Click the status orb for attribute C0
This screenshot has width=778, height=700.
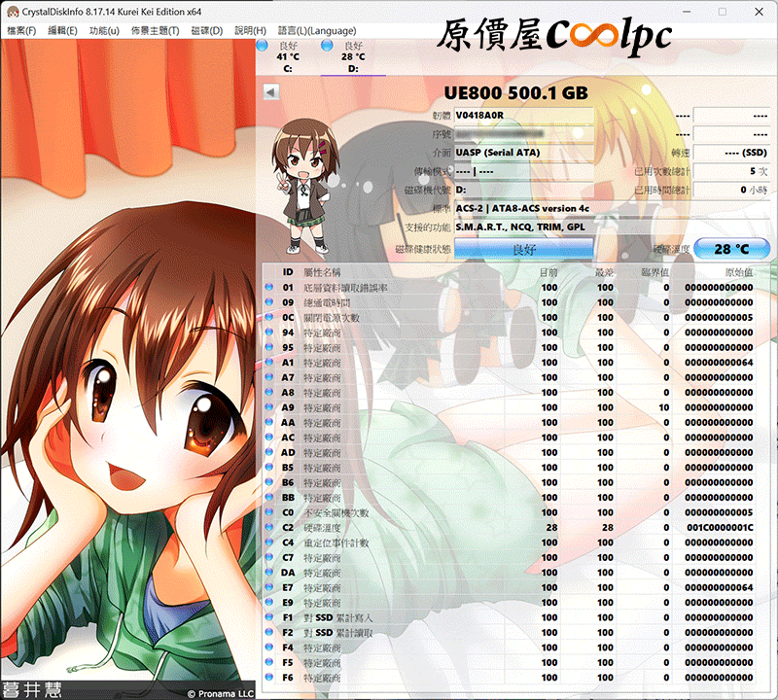[269, 512]
